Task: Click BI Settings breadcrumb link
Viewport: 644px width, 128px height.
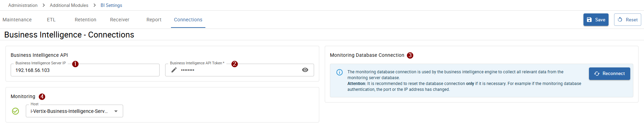Action: (x=111, y=5)
